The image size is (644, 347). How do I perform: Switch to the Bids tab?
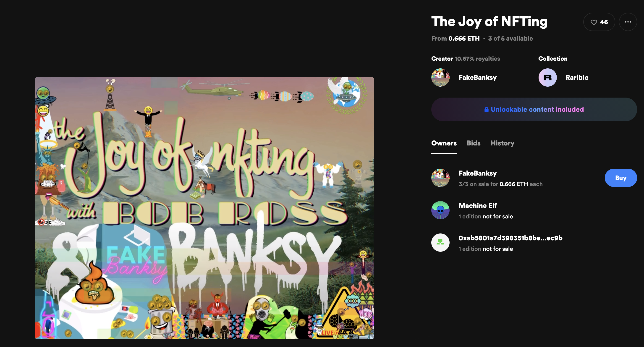[x=474, y=143]
